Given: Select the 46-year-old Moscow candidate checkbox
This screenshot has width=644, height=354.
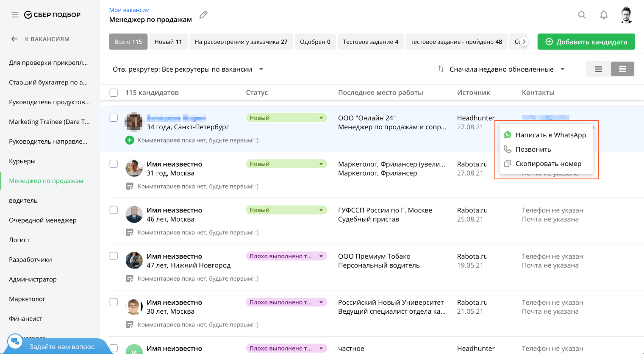Looking at the screenshot, I should pyautogui.click(x=114, y=210).
